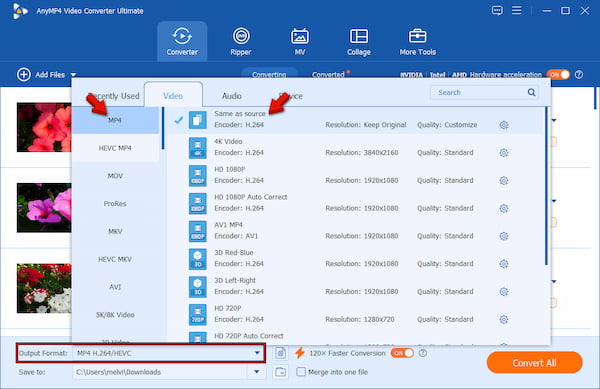
Task: Choose HEVC MP4 format
Action: (115, 148)
